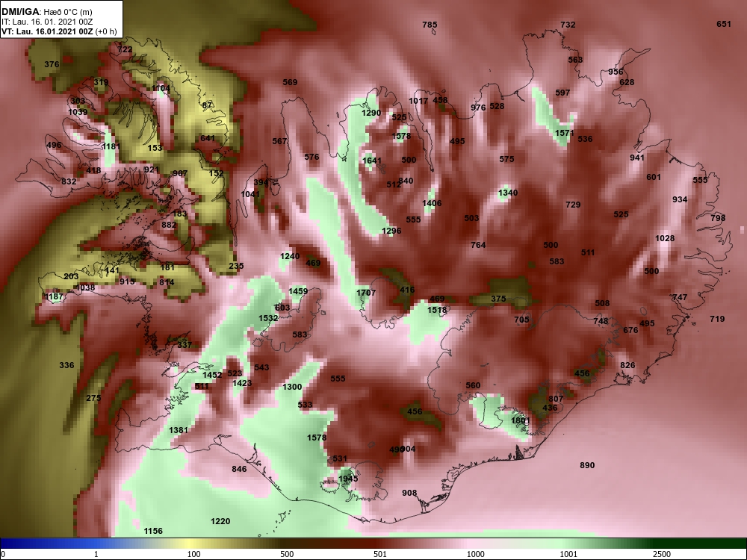Click the 2500 label on the color scale
747x560 pixels.
click(662, 554)
